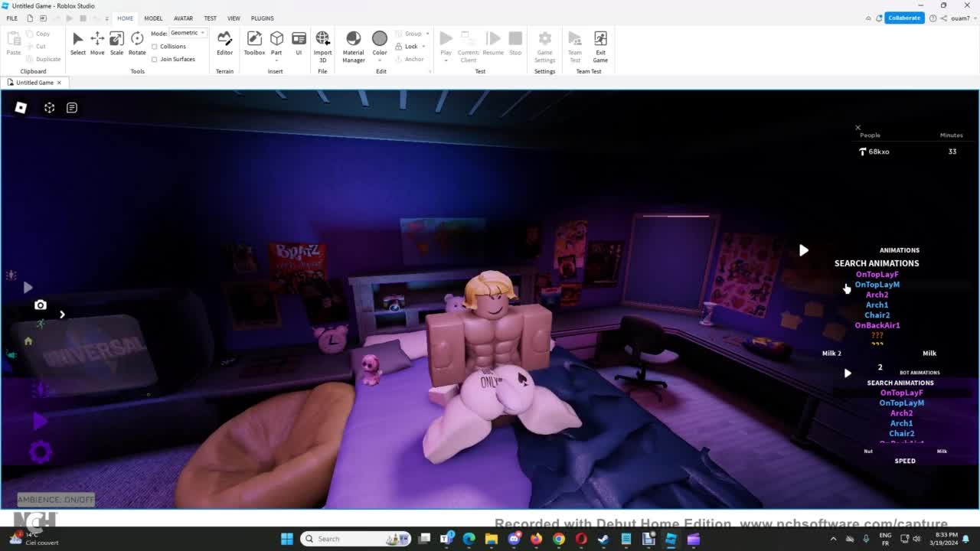Choose the Rotate tool
980x551 pixels.
(x=137, y=43)
